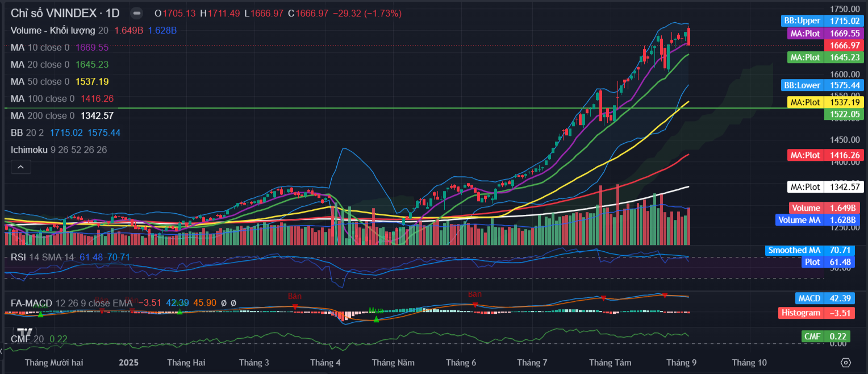Click the Tháng 9 time axis label

click(x=681, y=363)
